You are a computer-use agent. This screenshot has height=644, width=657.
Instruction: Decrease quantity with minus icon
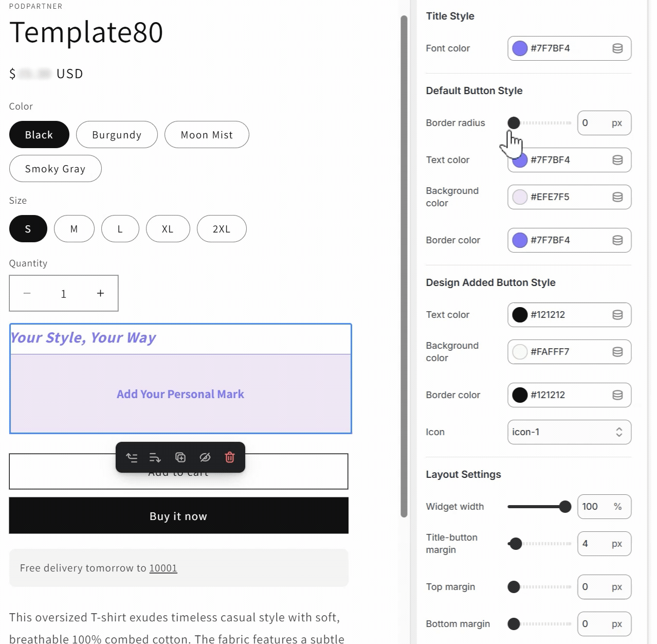[x=27, y=293]
